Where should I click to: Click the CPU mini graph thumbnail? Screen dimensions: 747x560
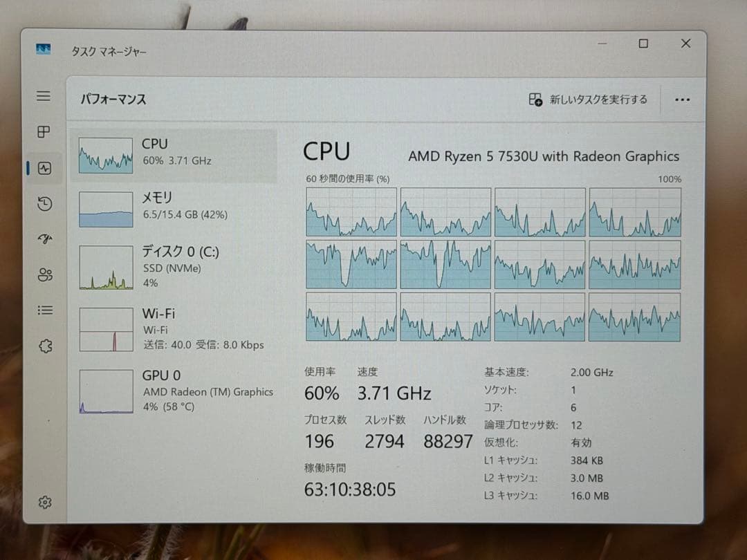pyautogui.click(x=106, y=156)
